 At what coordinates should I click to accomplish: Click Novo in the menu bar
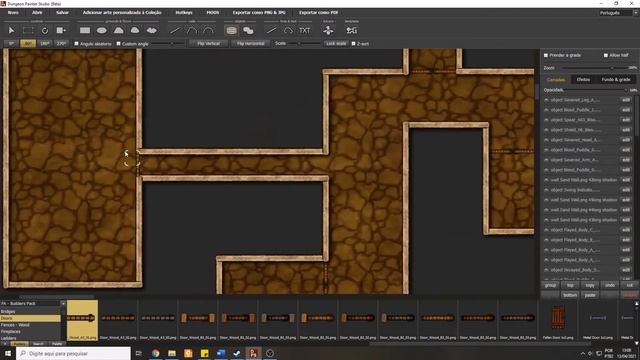click(x=13, y=13)
